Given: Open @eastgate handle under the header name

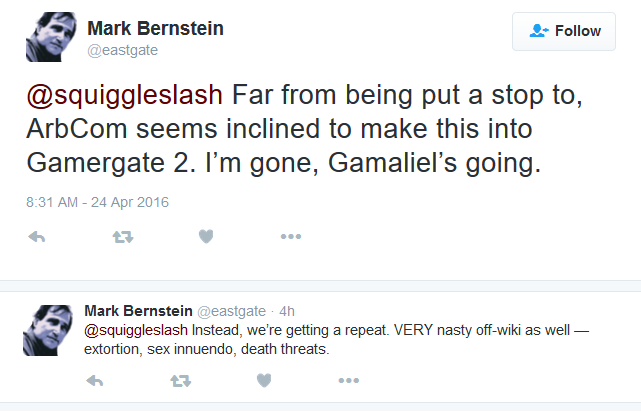Looking at the screenshot, I should pyautogui.click(x=123, y=50).
